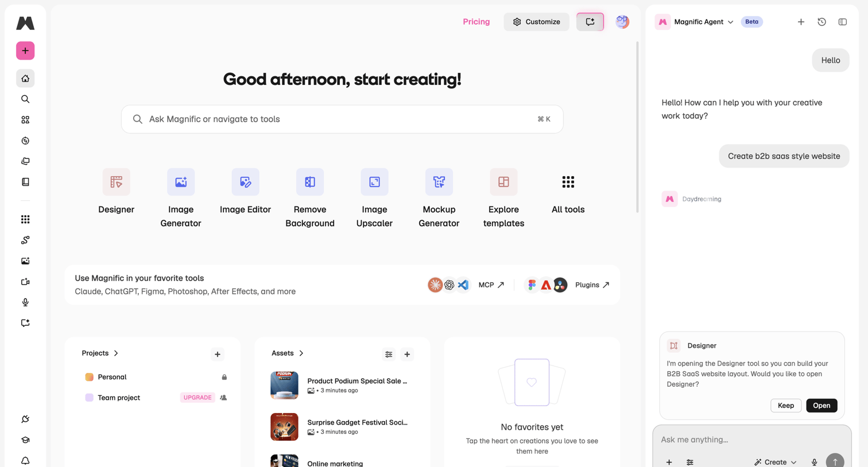Screen dimensions: 868x467
Task: Send the chat message arrow button
Action: (x=835, y=461)
